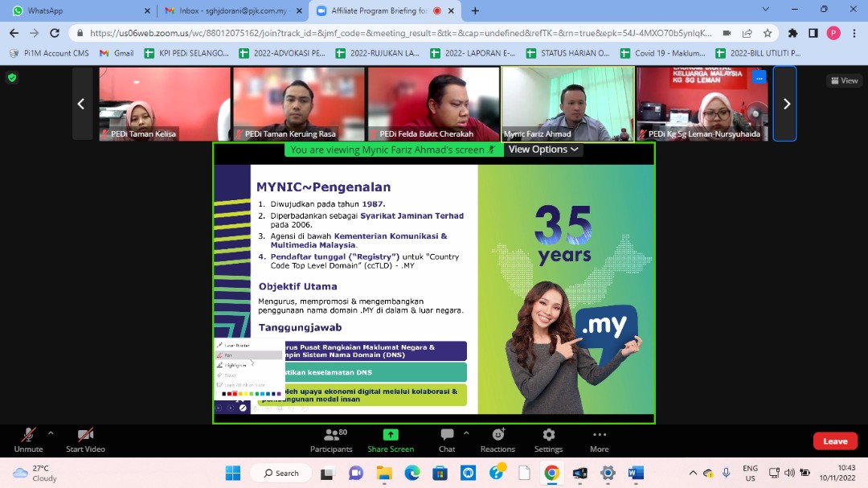This screenshot has width=868, height=488.
Task: Show next participant video thumbnails
Action: [x=786, y=104]
